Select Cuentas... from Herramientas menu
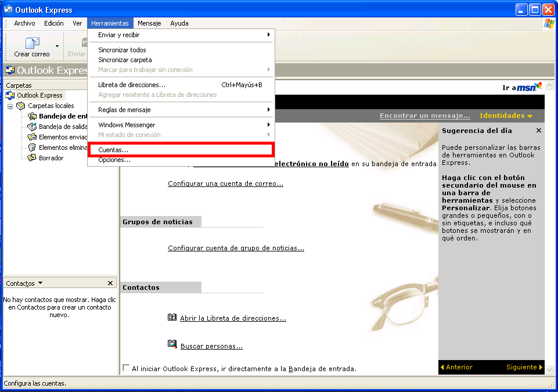The height and width of the screenshot is (392, 558). (x=181, y=150)
